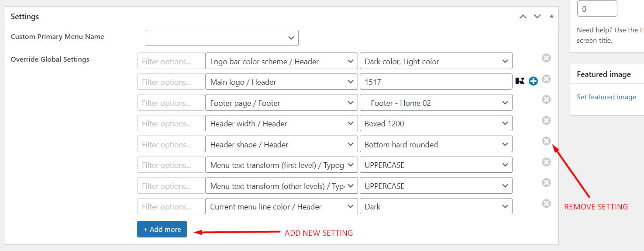Open Current menu line color / Header dropdown
Image resolution: width=644 pixels, height=251 pixels.
(x=282, y=206)
